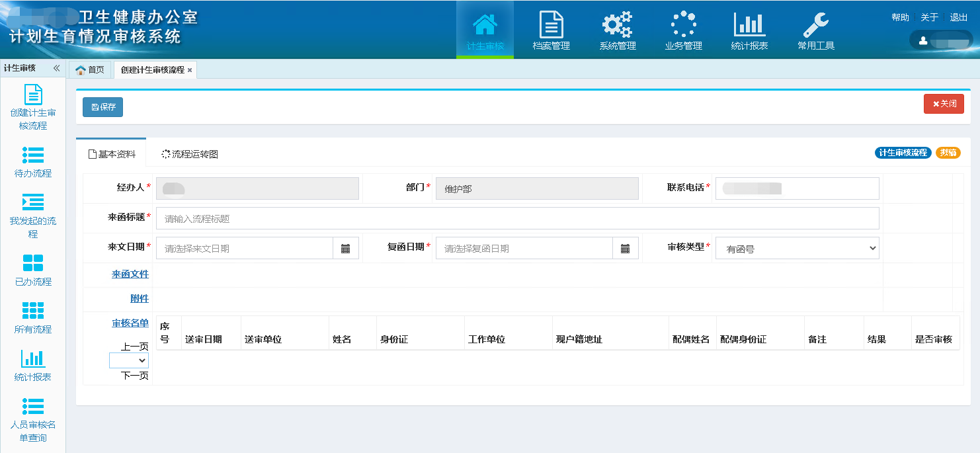Click the 来函标题 input field
This screenshot has width=980, height=453.
point(517,219)
